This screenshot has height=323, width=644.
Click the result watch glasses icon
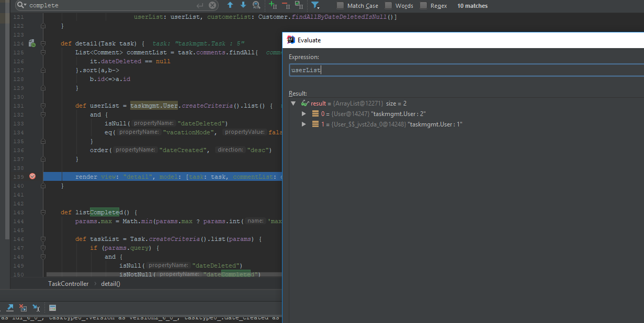(x=305, y=103)
